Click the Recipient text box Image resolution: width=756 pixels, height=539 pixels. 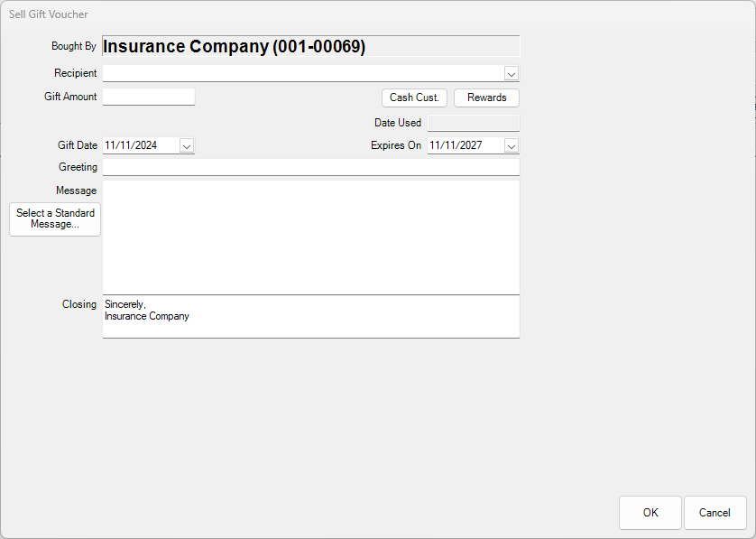tap(298, 73)
